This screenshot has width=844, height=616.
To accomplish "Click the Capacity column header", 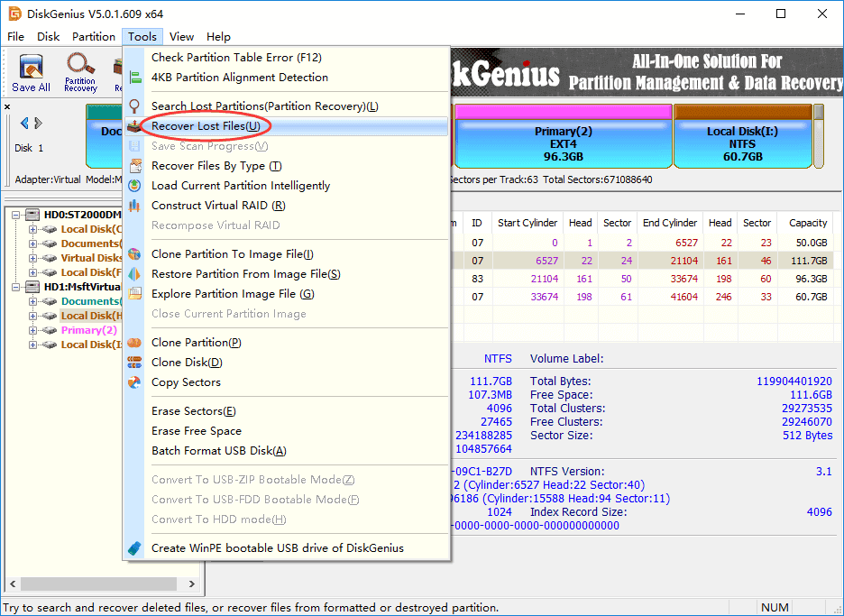I will (x=808, y=223).
